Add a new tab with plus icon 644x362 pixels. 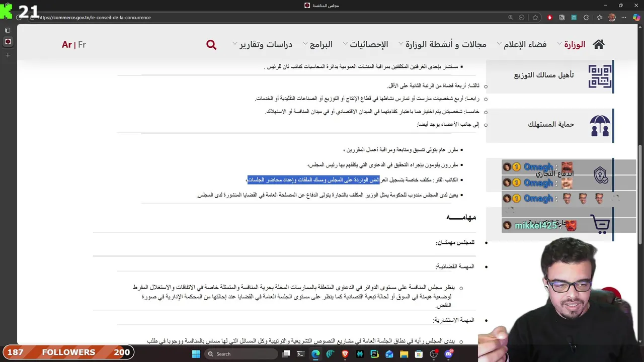(8, 55)
